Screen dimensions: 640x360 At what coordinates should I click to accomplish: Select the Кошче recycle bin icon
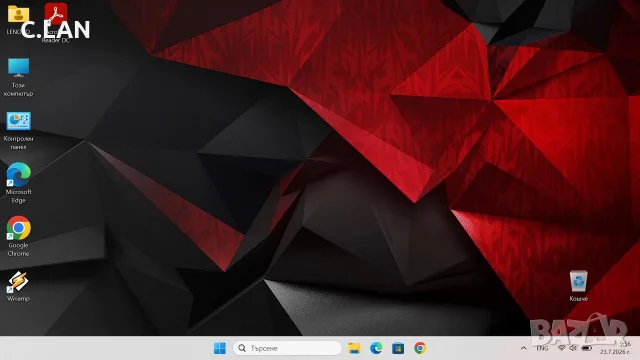(x=578, y=281)
